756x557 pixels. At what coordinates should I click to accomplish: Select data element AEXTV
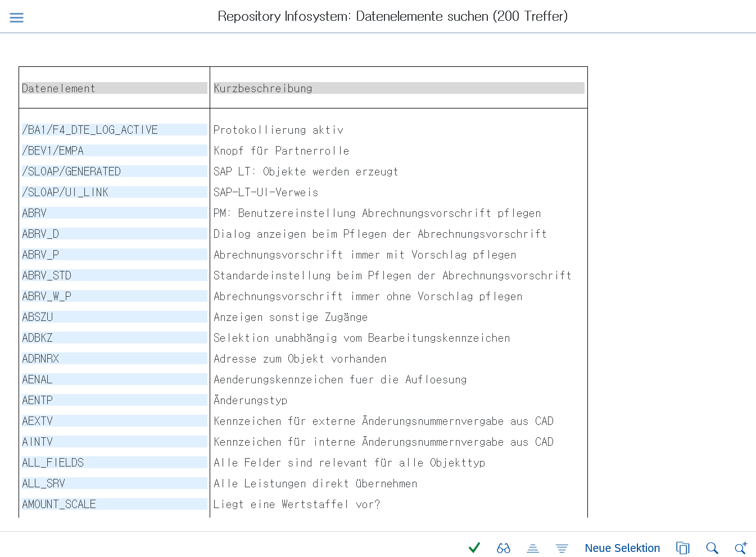tap(115, 421)
